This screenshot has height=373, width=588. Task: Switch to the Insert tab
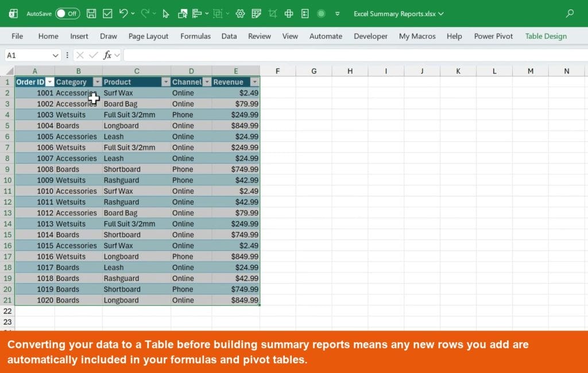79,36
